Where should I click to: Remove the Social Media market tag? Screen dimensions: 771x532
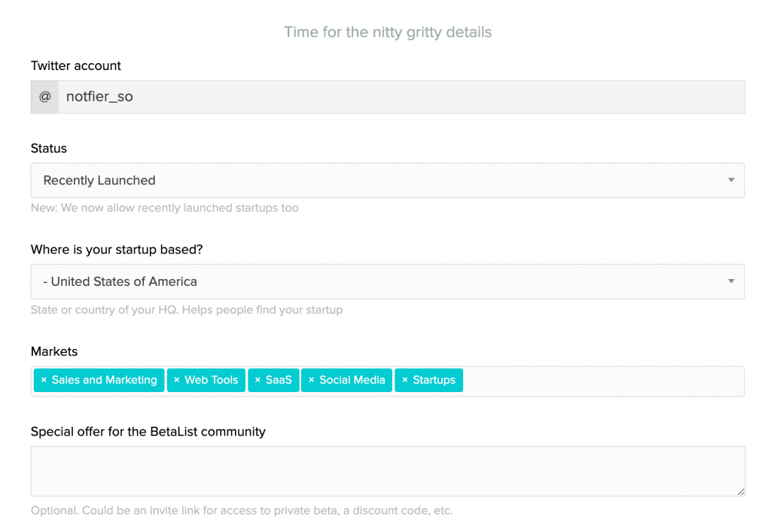click(x=311, y=380)
